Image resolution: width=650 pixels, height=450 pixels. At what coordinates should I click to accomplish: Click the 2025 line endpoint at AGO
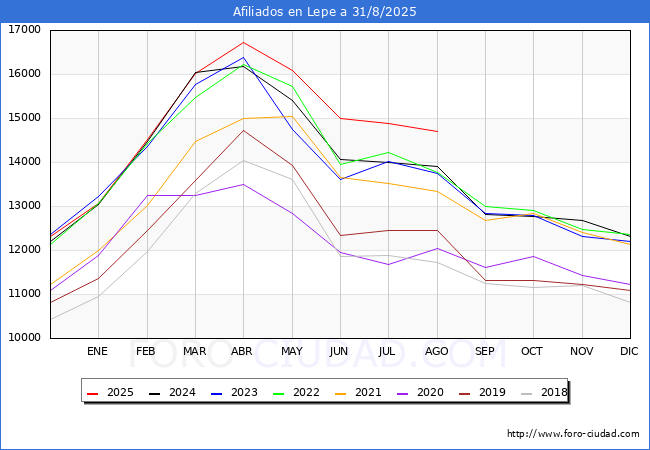(x=437, y=131)
